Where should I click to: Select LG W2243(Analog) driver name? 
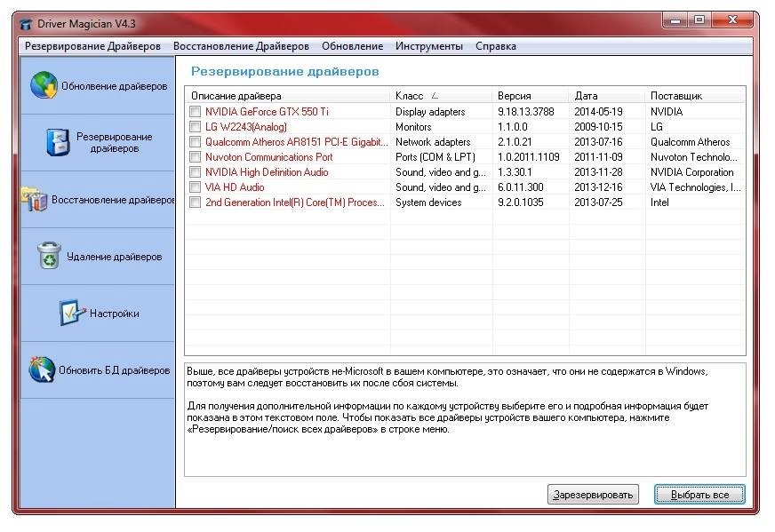(245, 127)
